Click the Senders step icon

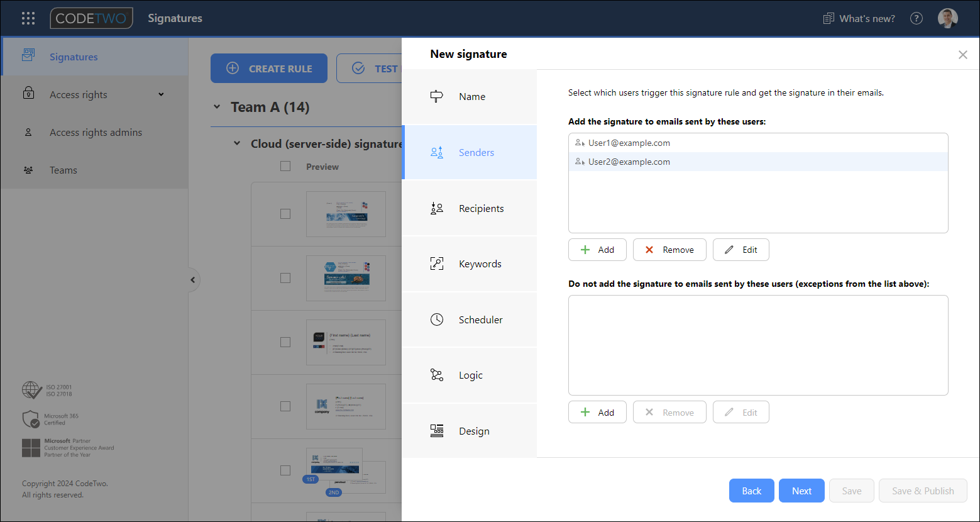pyautogui.click(x=437, y=152)
